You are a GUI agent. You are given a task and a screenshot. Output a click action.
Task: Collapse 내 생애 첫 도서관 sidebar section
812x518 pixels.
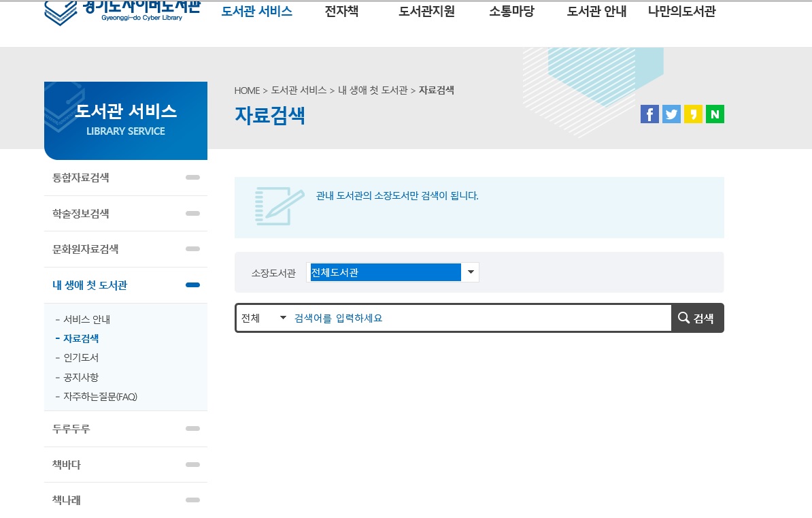[x=126, y=285]
